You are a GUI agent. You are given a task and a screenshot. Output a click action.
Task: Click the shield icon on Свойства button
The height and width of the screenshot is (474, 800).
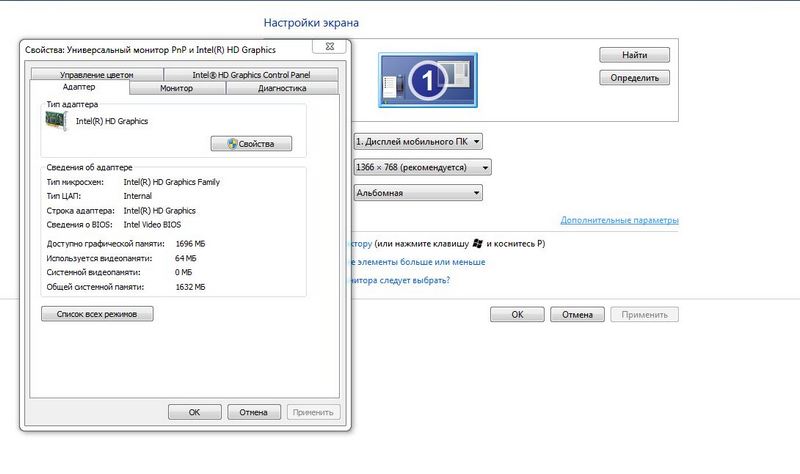232,144
